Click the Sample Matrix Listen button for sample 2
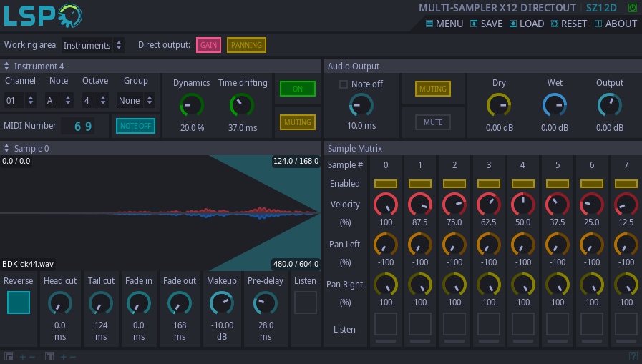Viewport: 642px width, 364px height. pyautogui.click(x=454, y=324)
